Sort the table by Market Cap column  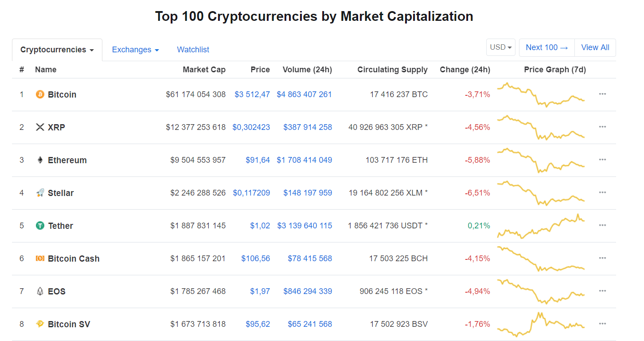(x=204, y=70)
